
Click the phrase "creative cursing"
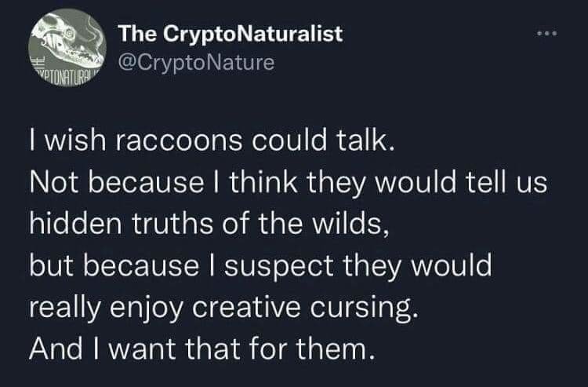303,308
